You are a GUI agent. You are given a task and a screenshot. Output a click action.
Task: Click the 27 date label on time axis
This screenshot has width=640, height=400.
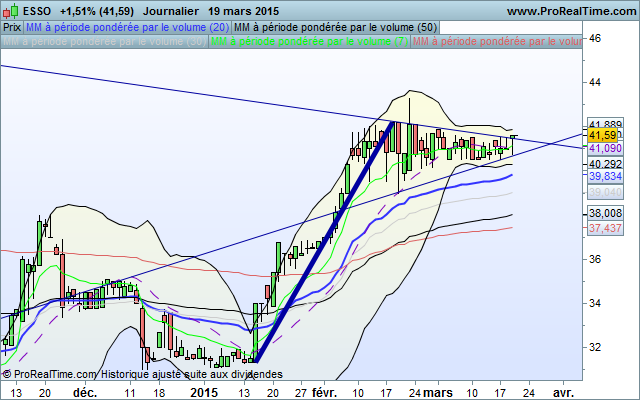click(x=301, y=393)
